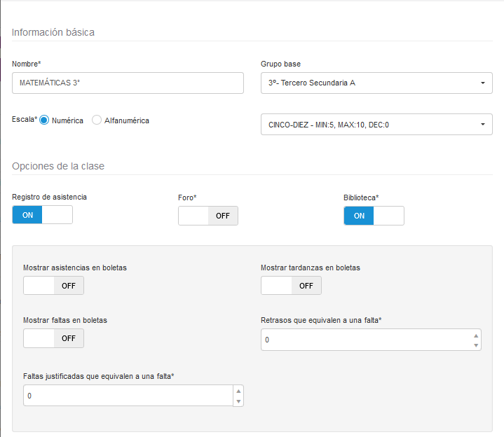Viewport: 504px width, 437px height.
Task: Choose the Alfanumérica scale radio button
Action: coord(97,120)
